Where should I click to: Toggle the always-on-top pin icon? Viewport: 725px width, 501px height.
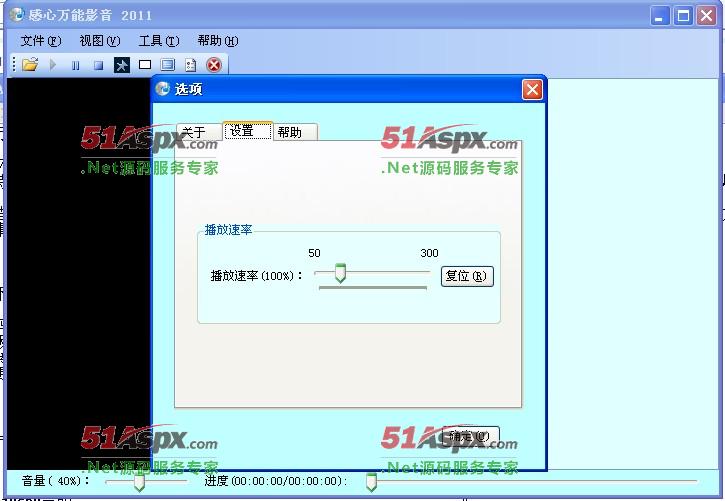(122, 65)
